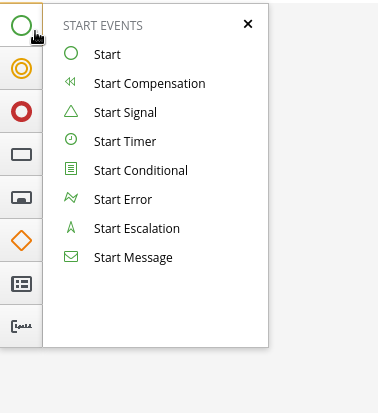Select the Start Message envelope icon
The width and height of the screenshot is (378, 413).
point(71,257)
